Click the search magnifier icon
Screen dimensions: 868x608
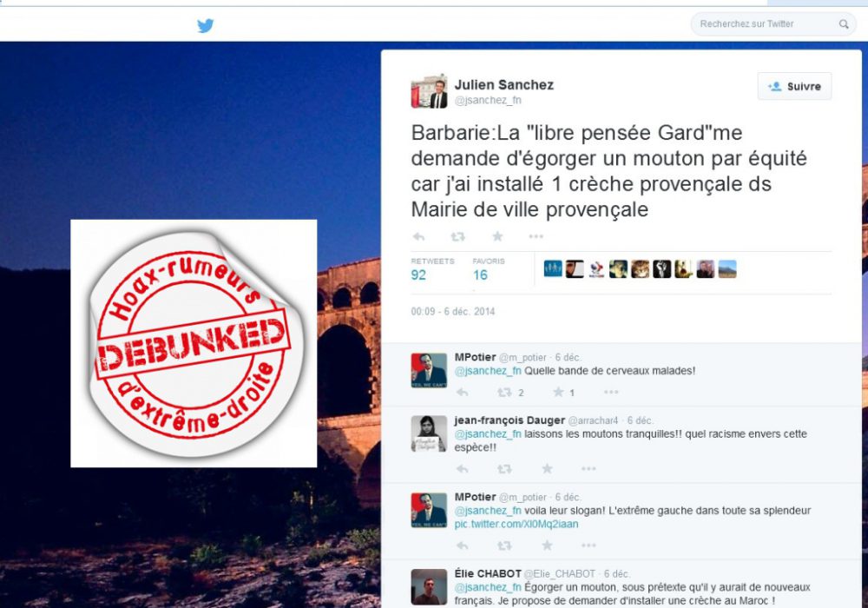point(843,23)
